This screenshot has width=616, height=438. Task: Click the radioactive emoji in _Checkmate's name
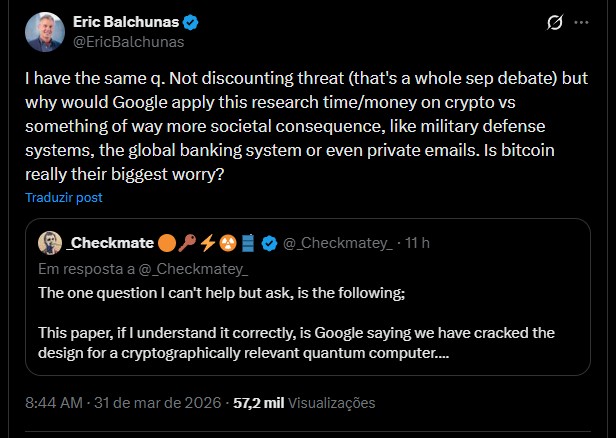pos(229,243)
